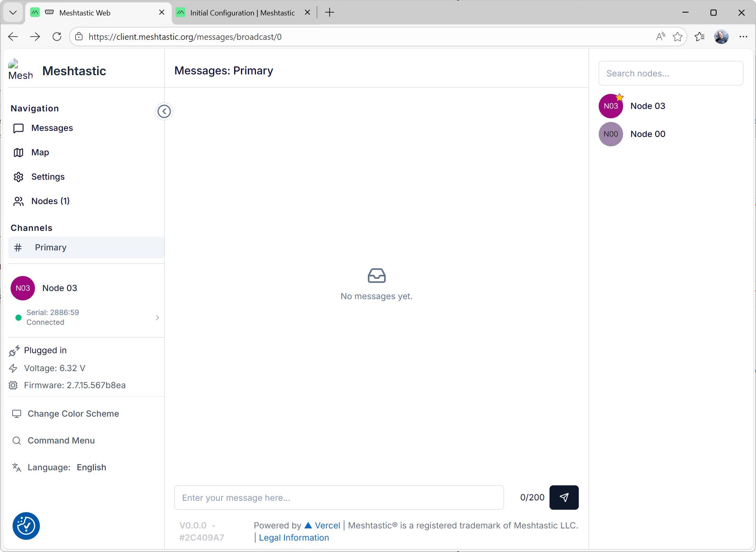Click the Meshtastic logo in the sidebar
Image resolution: width=756 pixels, height=552 pixels.
pos(20,69)
